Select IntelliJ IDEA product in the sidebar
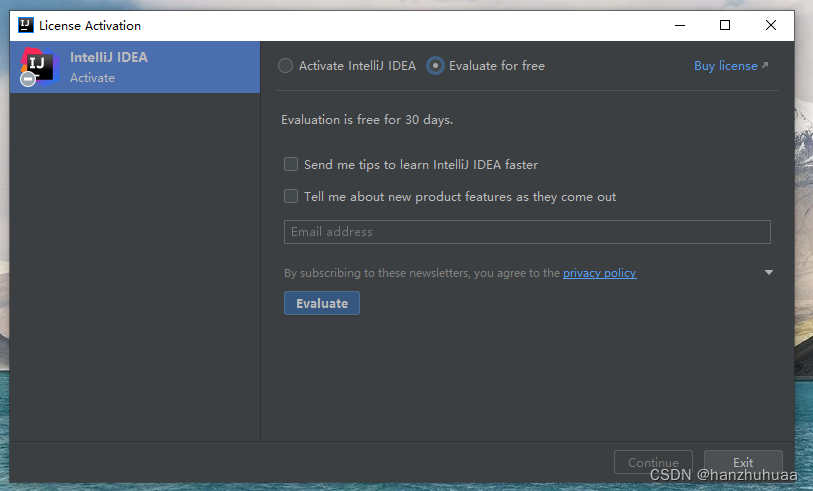 pos(135,67)
